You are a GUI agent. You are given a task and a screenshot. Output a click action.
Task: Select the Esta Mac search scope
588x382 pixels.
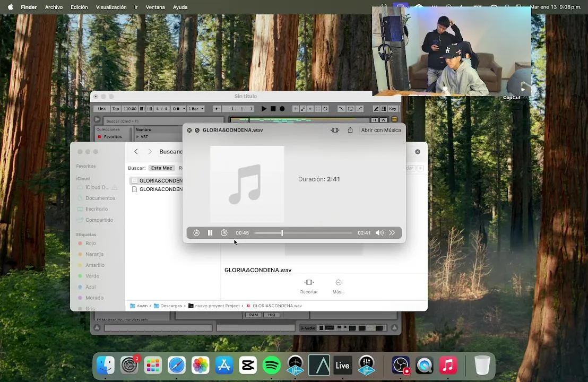pos(162,168)
